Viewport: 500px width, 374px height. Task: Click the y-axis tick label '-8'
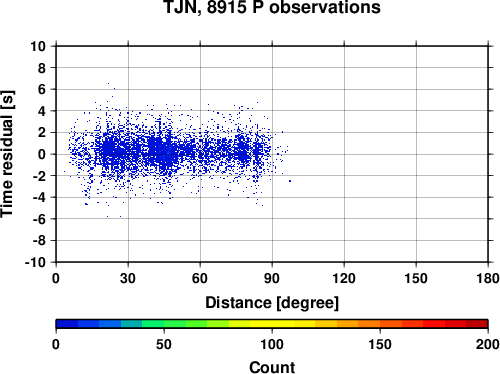pyautogui.click(x=39, y=241)
